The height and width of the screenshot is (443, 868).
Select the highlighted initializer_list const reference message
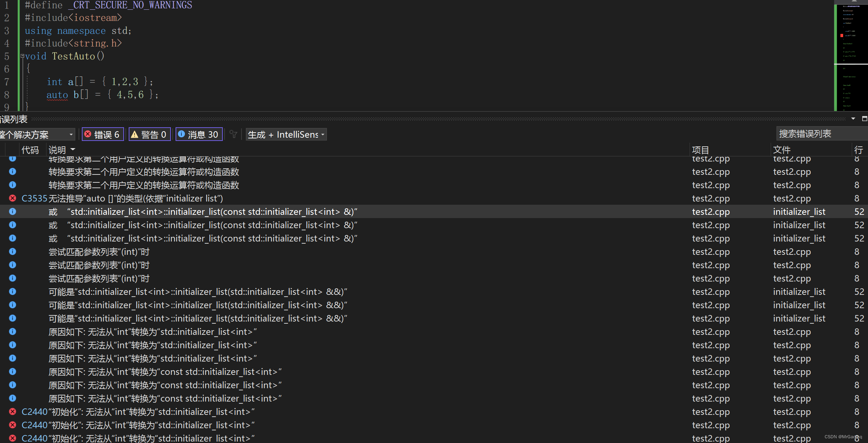click(x=203, y=212)
